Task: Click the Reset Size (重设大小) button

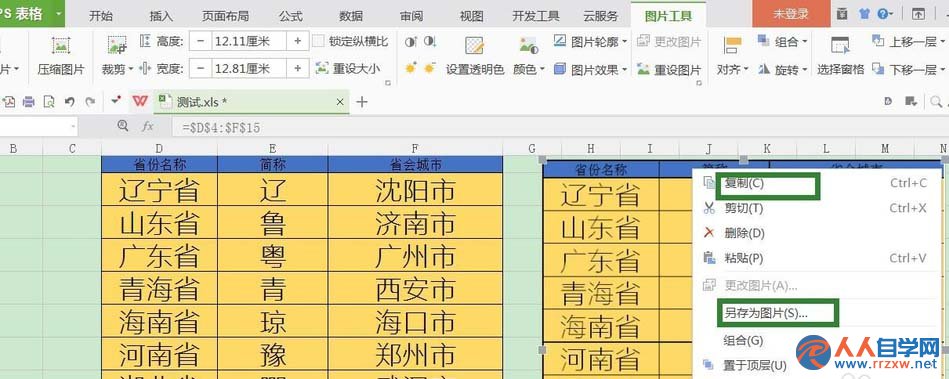Action: click(349, 68)
